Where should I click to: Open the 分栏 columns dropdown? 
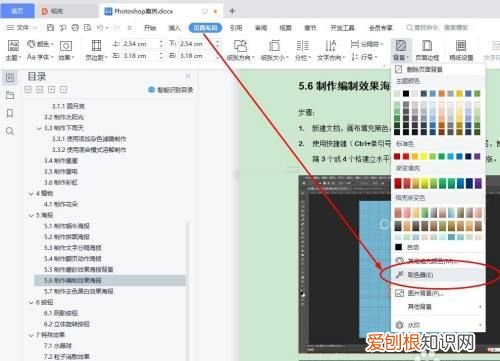303,50
